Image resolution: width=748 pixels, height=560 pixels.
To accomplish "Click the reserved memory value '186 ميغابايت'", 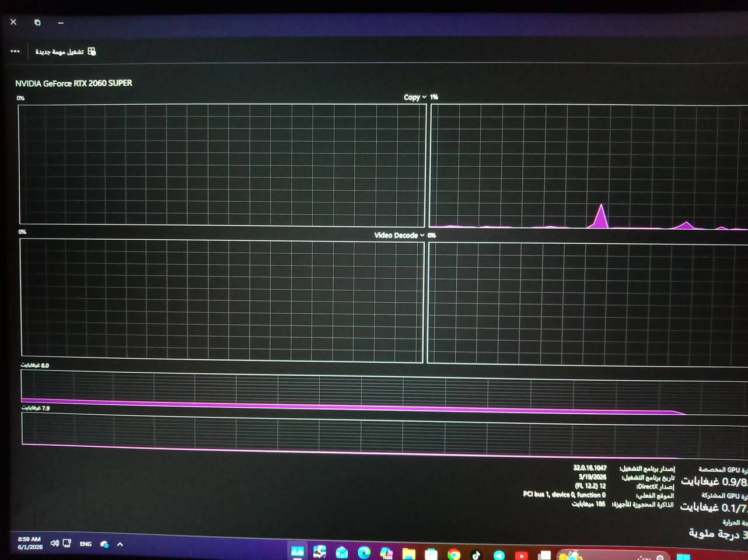I will (588, 504).
